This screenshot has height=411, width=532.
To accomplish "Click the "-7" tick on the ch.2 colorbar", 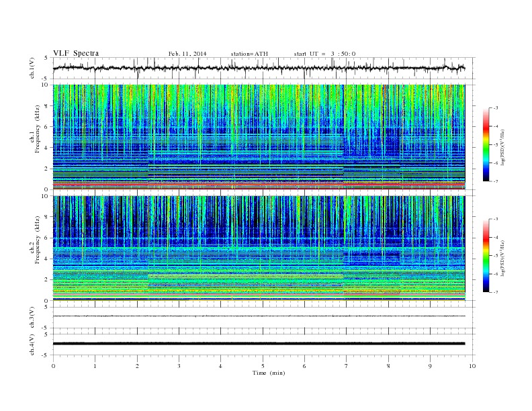I will click(x=496, y=292).
